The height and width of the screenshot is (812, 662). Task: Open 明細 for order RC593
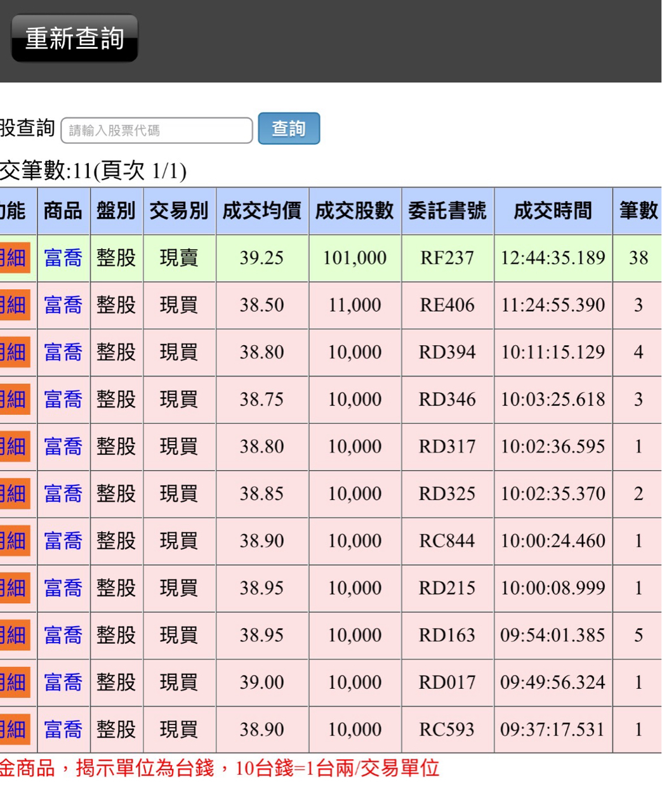15,730
